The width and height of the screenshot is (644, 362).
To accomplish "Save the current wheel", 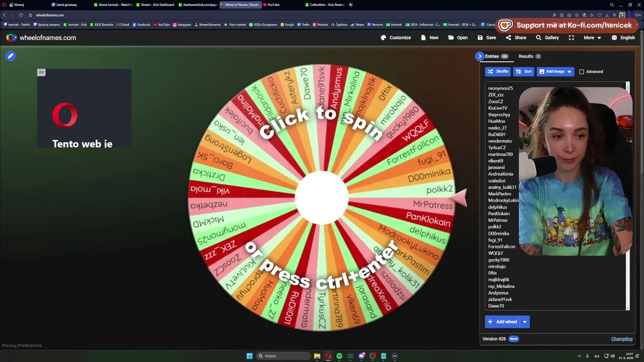I will (x=487, y=38).
